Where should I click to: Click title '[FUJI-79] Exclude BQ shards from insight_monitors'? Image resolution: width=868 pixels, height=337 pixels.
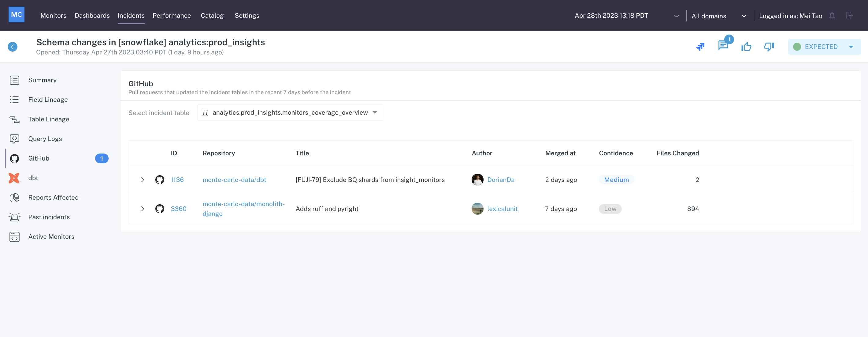370,180
